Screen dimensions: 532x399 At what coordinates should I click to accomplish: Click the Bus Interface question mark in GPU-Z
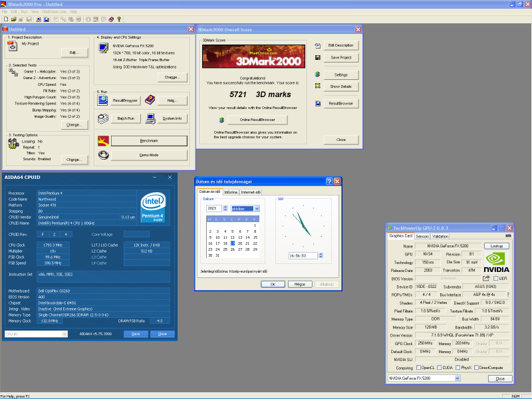pos(508,295)
